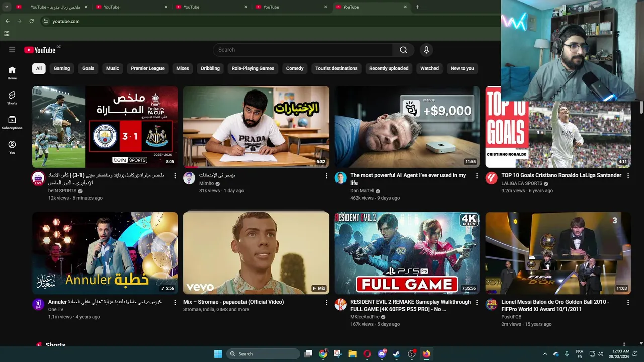Open the options menu for the Annuler video
The height and width of the screenshot is (362, 644).
[175, 302]
